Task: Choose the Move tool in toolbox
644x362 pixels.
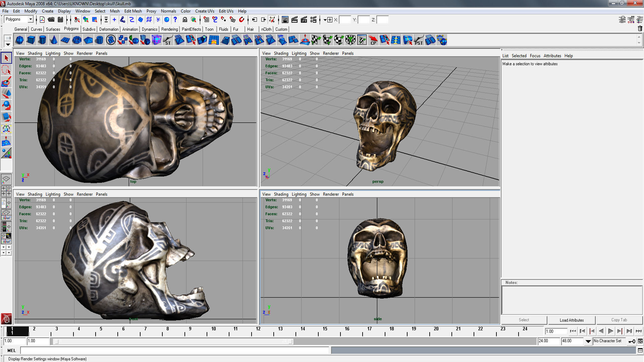Action: pos(6,93)
